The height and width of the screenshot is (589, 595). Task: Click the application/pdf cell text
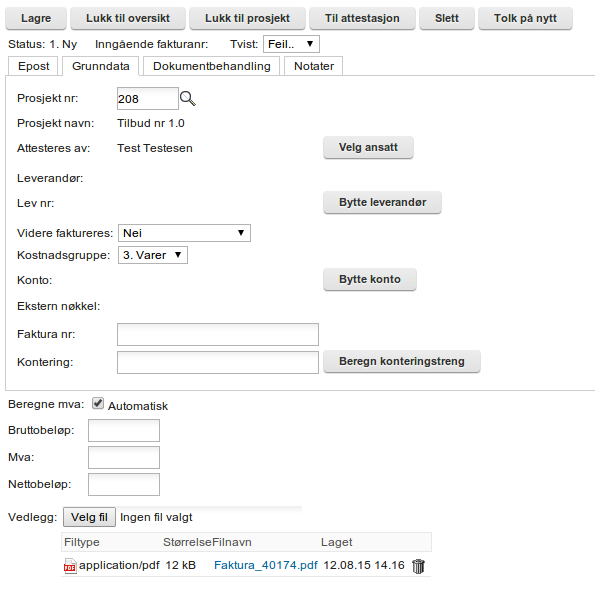(119, 565)
